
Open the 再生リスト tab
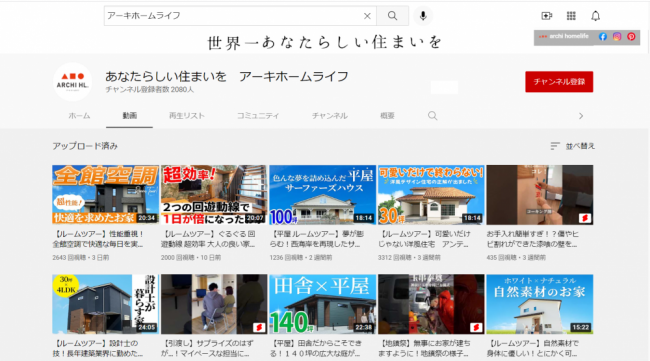187,116
